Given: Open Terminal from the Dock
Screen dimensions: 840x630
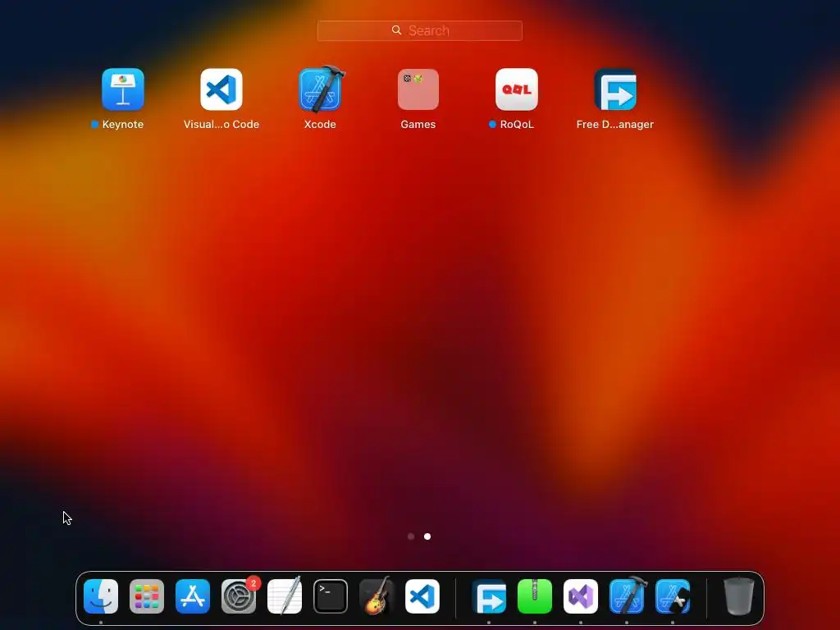Looking at the screenshot, I should click(331, 596).
